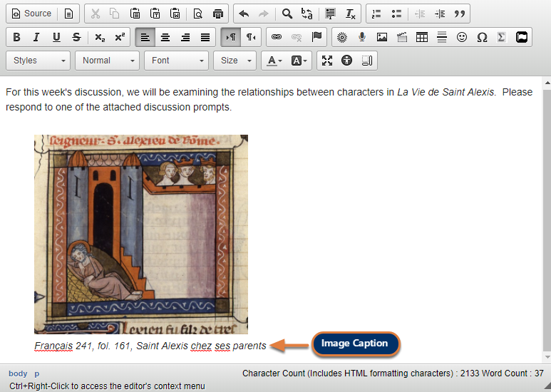
Task: Insert a Link with chain icon
Action: click(277, 37)
